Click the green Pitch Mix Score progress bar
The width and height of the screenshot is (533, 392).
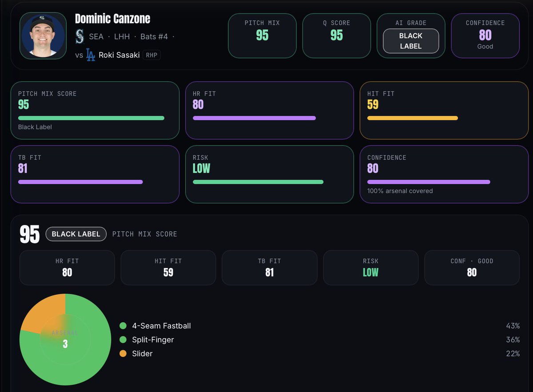coord(91,118)
